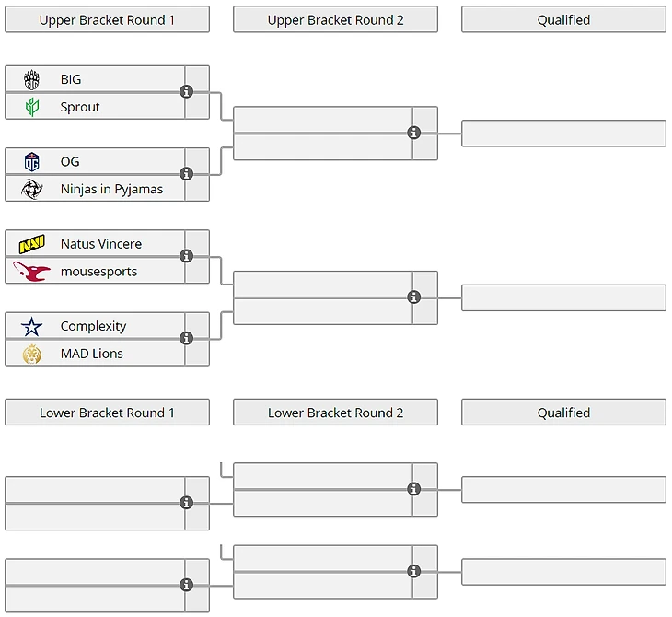This screenshot has height=617, width=672.
Task: Show Complexity vs MAD Lions match details
Action: (x=187, y=339)
